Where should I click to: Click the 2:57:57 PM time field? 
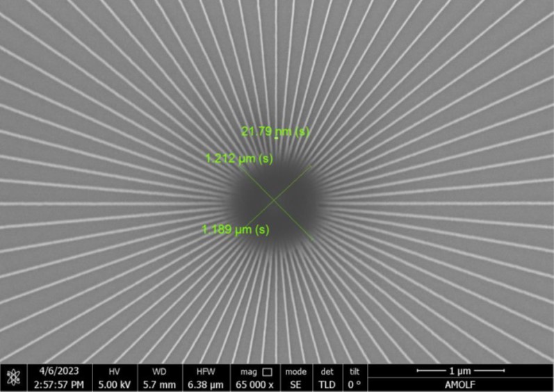point(58,384)
